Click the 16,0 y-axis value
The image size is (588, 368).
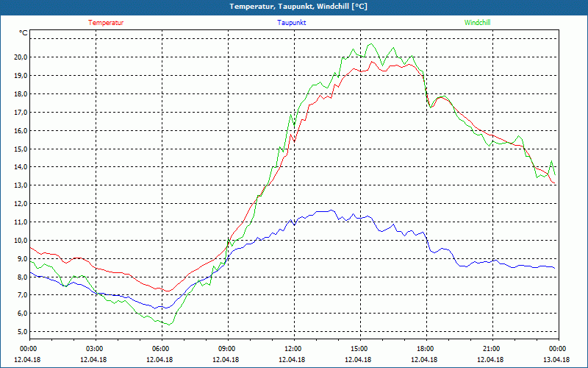(x=21, y=131)
